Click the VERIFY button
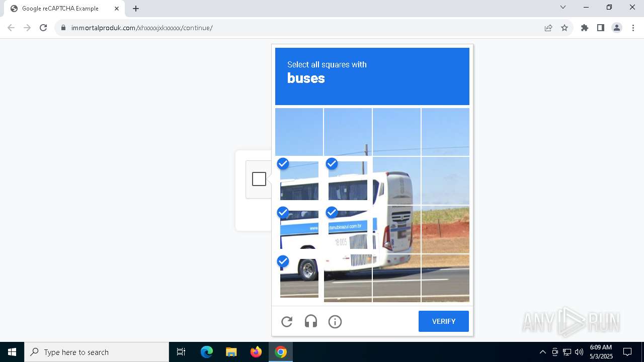Image resolution: width=644 pixels, height=362 pixels. (444, 321)
